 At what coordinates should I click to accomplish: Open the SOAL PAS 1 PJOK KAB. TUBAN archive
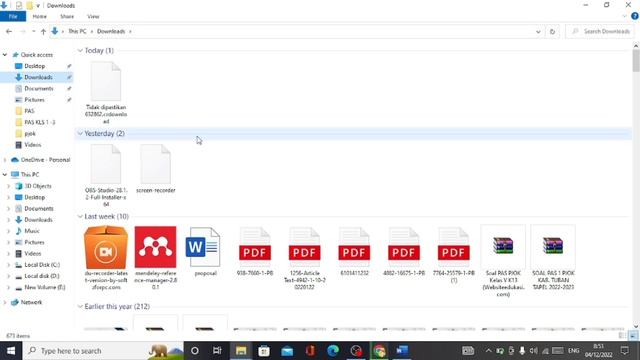tap(553, 258)
